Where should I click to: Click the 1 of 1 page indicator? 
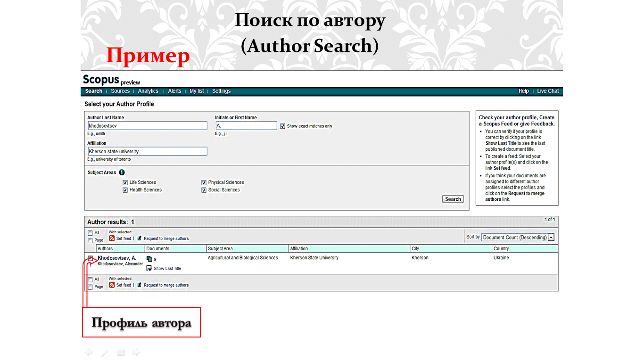pyautogui.click(x=550, y=220)
